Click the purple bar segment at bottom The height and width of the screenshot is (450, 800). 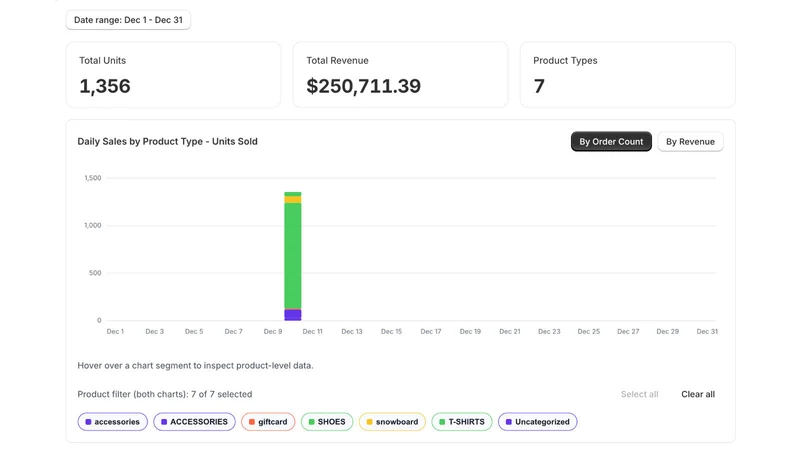tap(293, 315)
